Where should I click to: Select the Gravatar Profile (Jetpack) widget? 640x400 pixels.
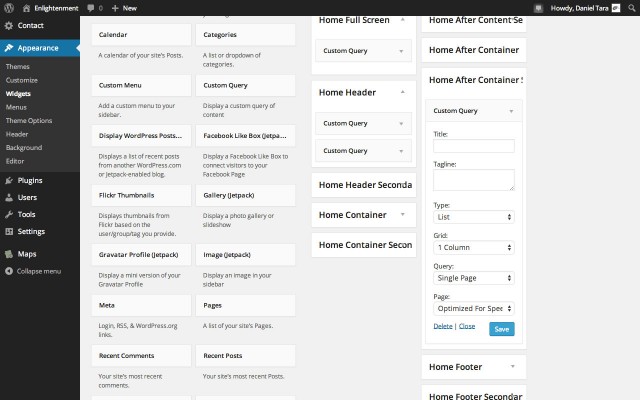pyautogui.click(x=141, y=255)
